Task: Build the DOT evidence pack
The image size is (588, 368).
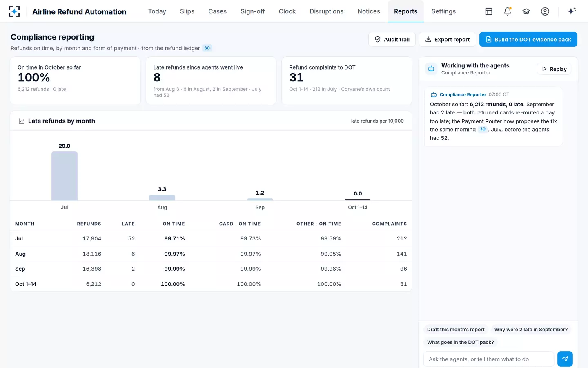Action: pos(528,39)
